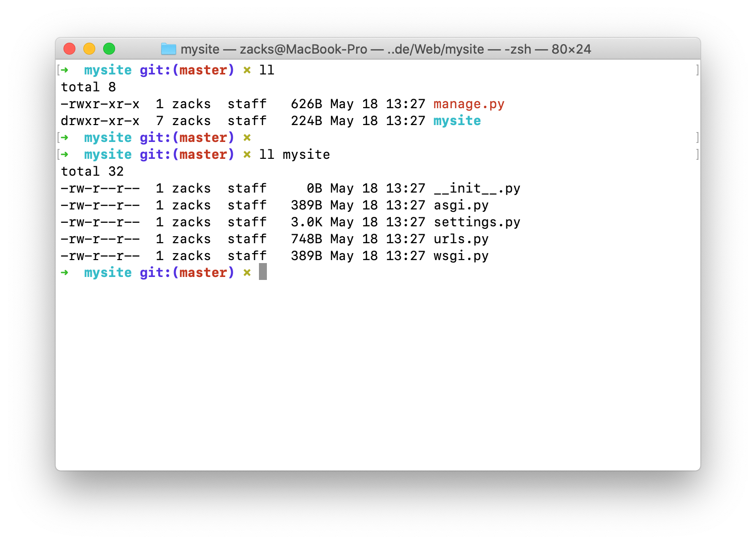Click the 748B size of urls.py
This screenshot has height=544, width=756.
tap(307, 239)
